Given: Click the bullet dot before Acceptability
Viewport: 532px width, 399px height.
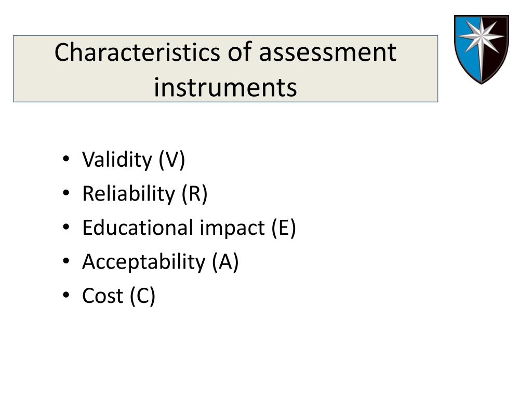Looking at the screenshot, I should (x=66, y=261).
